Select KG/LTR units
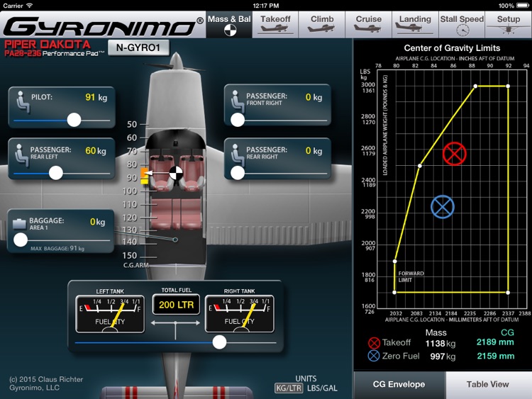The height and width of the screenshot is (399, 532). pyautogui.click(x=289, y=388)
